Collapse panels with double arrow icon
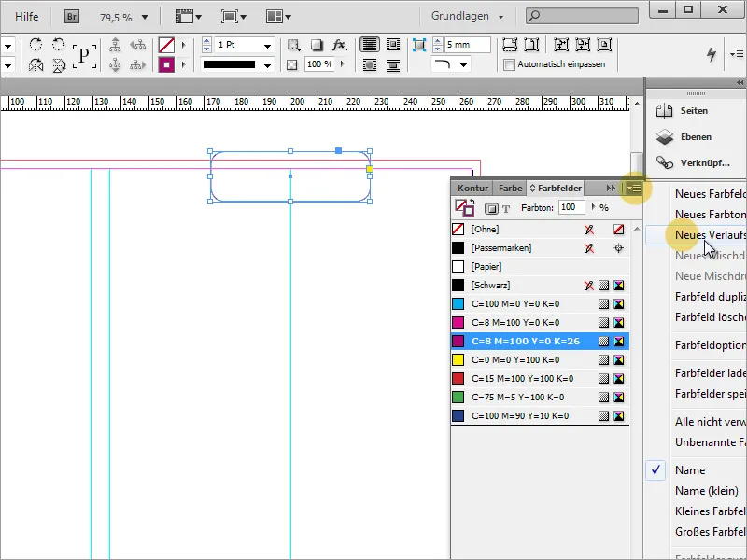Image resolution: width=747 pixels, height=560 pixels. click(x=740, y=82)
